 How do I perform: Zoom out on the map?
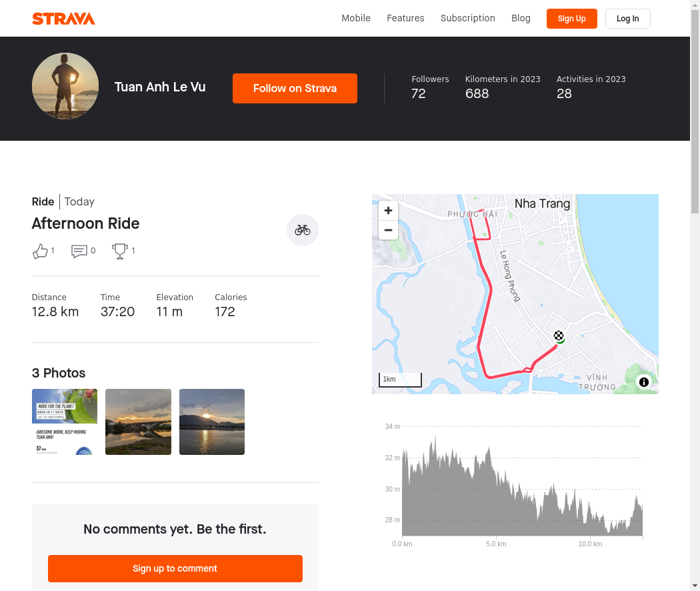[388, 231]
